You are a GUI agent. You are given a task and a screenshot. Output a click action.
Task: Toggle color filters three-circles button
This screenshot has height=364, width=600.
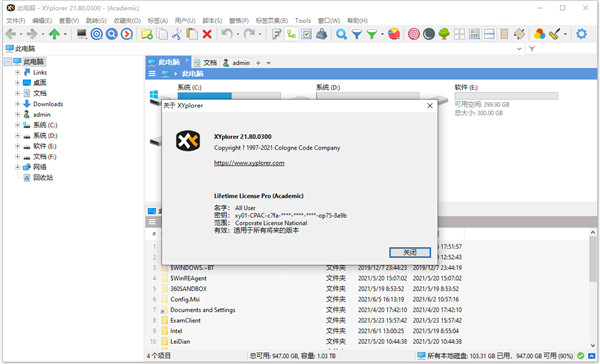539,34
